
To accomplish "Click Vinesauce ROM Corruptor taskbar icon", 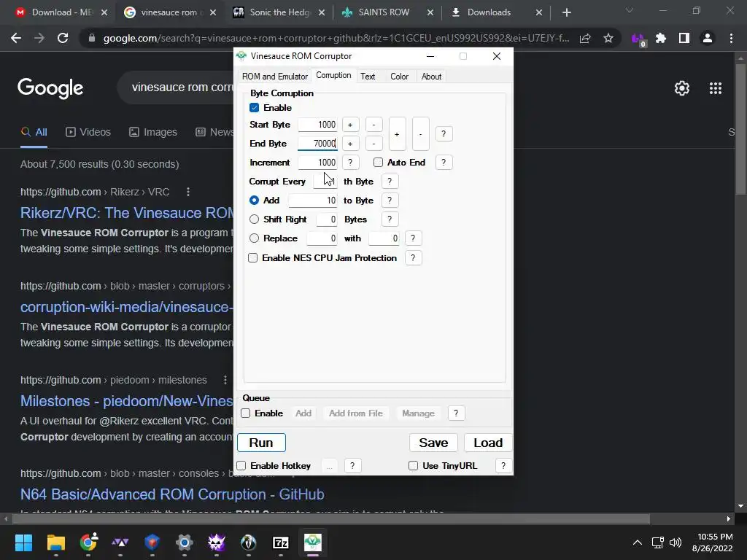I will tap(312, 542).
